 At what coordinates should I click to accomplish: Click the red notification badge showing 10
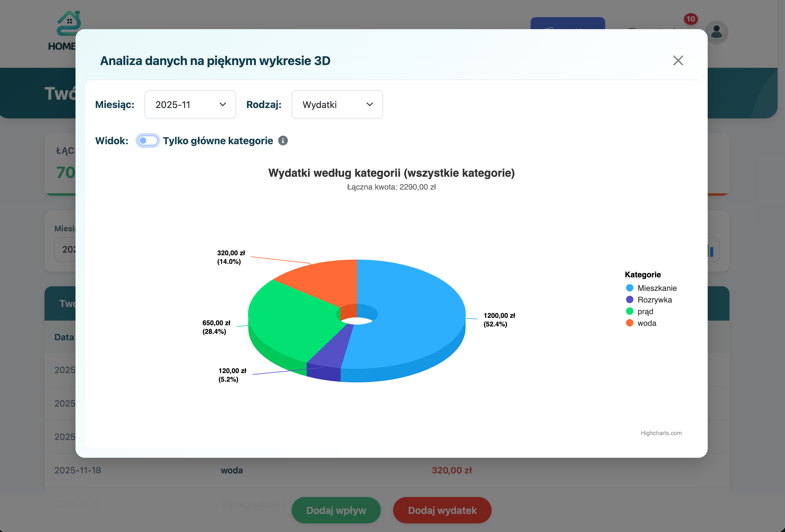tap(690, 19)
